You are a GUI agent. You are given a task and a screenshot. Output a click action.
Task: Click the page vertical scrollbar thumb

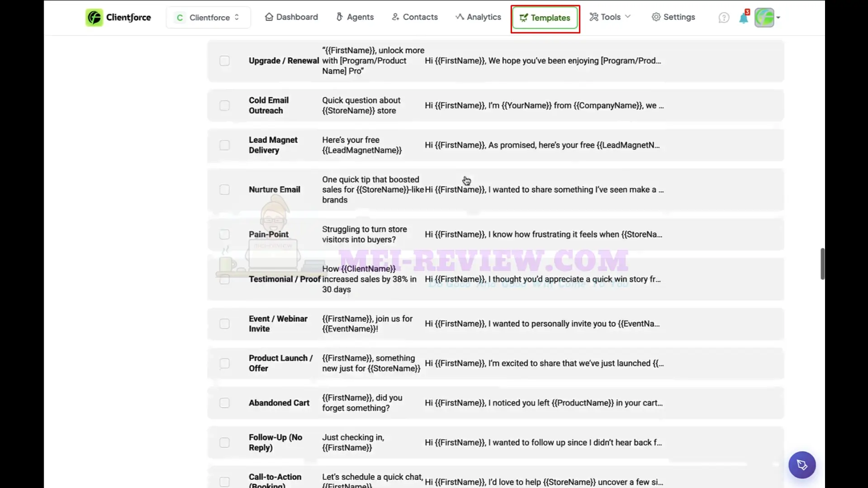(x=822, y=264)
